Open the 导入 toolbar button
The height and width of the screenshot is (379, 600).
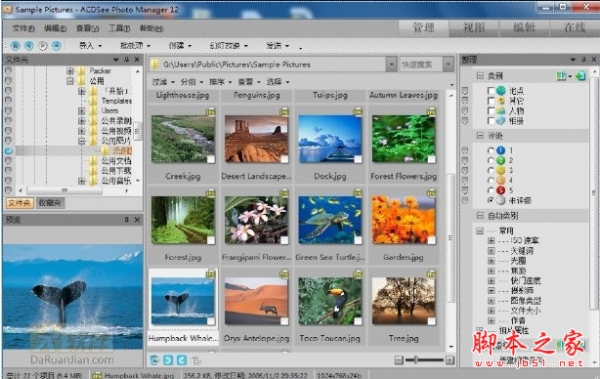pos(90,46)
